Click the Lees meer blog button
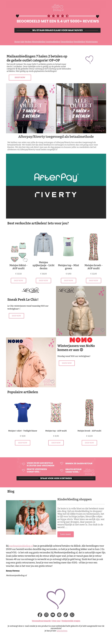 pos(65,534)
